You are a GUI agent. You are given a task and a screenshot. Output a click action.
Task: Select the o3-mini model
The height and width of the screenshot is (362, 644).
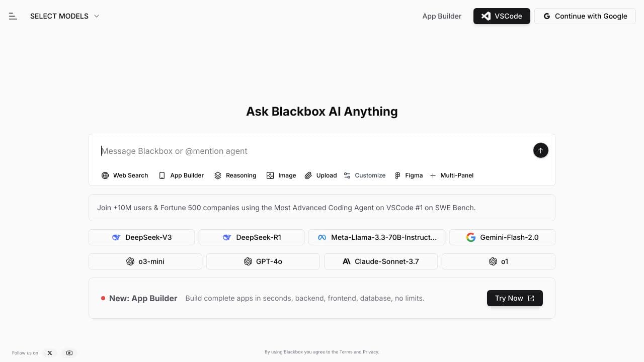click(145, 261)
